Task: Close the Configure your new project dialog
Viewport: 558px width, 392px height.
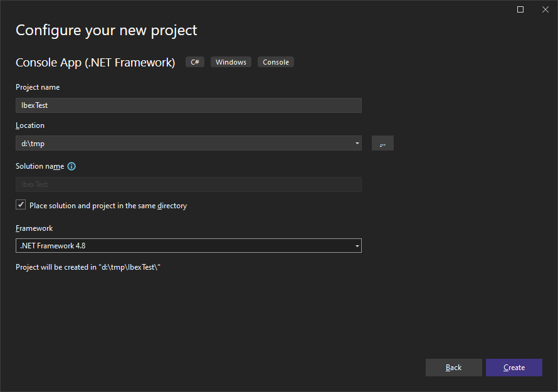Action: (544, 9)
